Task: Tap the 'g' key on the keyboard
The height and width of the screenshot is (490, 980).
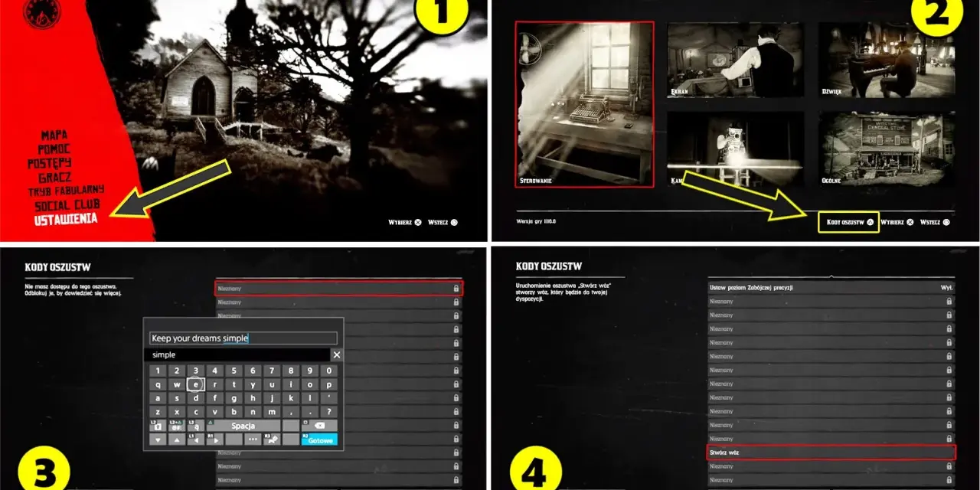Action: 234,398
